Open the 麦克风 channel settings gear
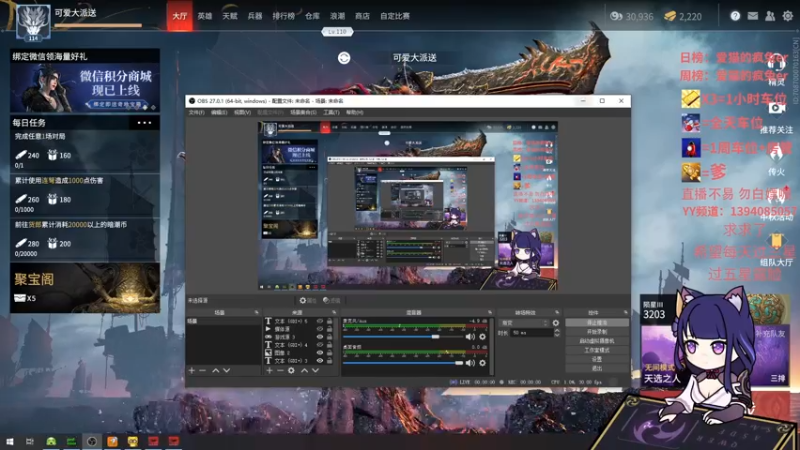 (x=482, y=337)
